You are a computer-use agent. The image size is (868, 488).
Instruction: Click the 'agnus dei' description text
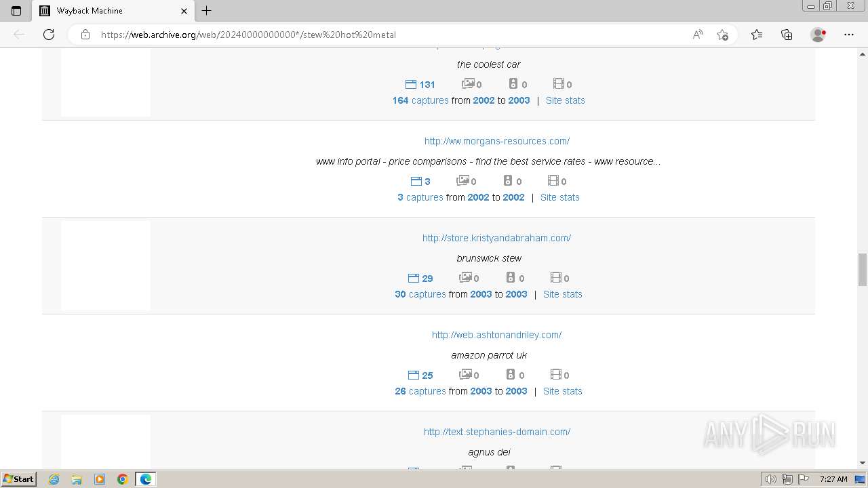(489, 452)
